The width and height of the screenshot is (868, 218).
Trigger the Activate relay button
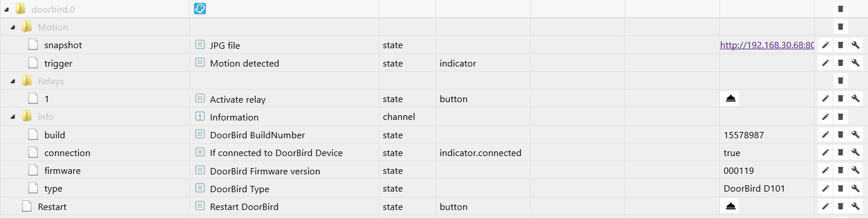coord(730,99)
